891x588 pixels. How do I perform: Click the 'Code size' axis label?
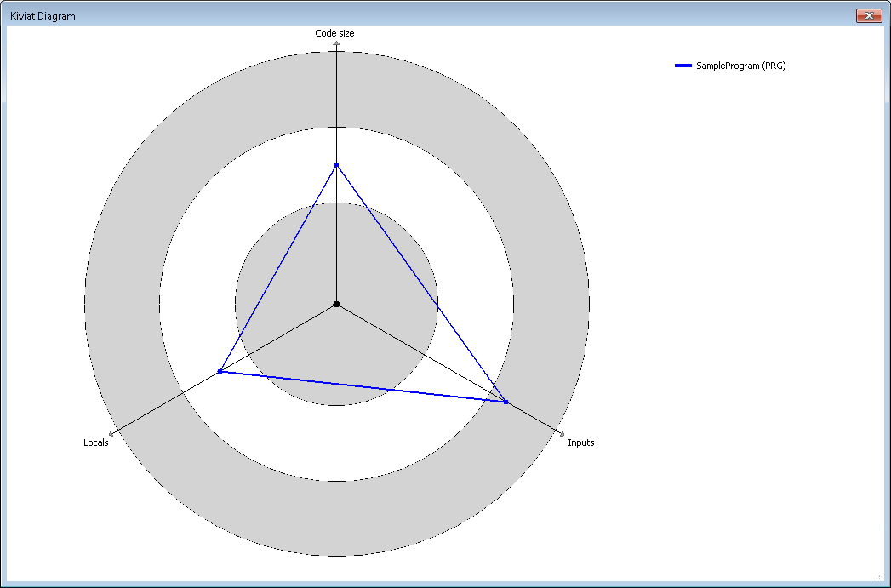pyautogui.click(x=334, y=33)
